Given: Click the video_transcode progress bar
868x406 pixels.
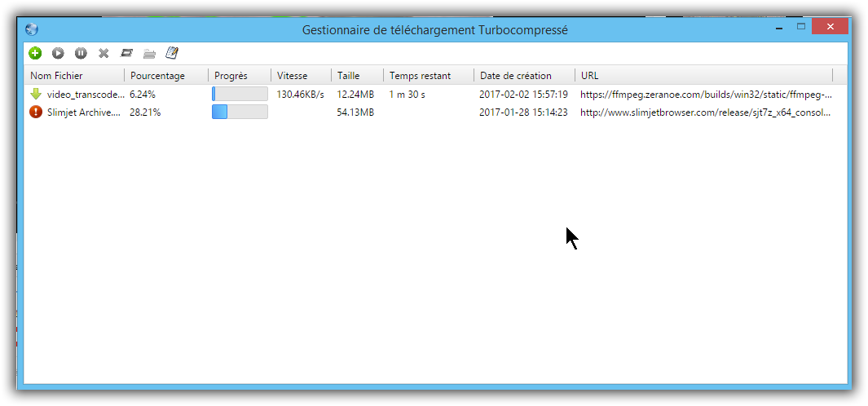Looking at the screenshot, I should click(240, 94).
